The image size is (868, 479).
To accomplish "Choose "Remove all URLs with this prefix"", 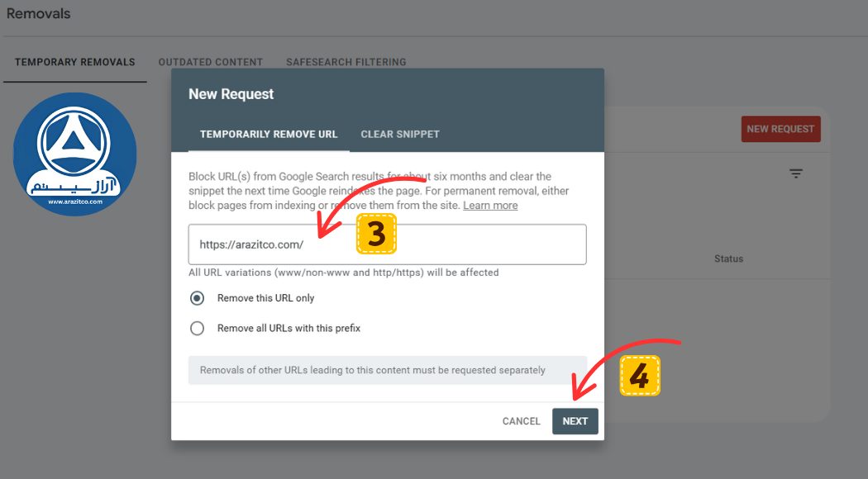I will [197, 328].
